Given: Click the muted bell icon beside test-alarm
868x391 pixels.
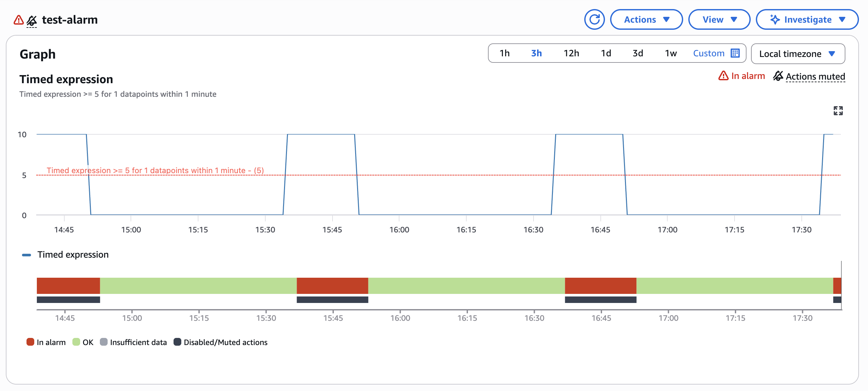Looking at the screenshot, I should pyautogui.click(x=32, y=20).
